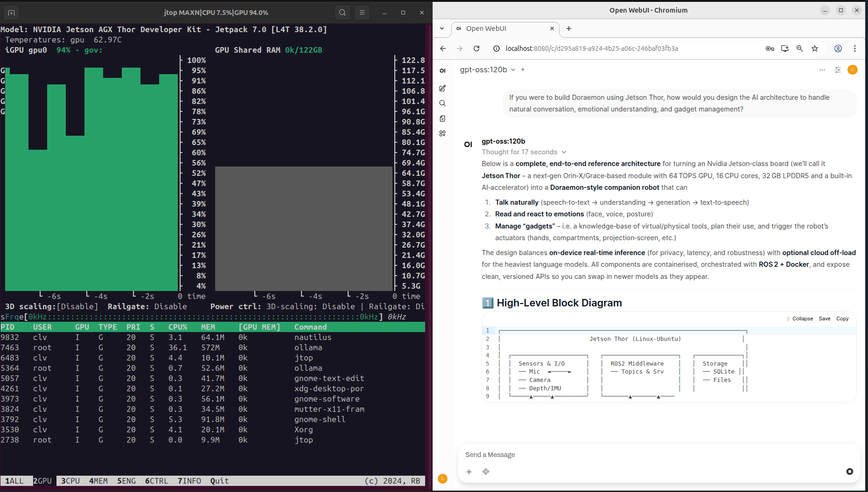
Task: Collapse the block diagram code block
Action: (800, 319)
